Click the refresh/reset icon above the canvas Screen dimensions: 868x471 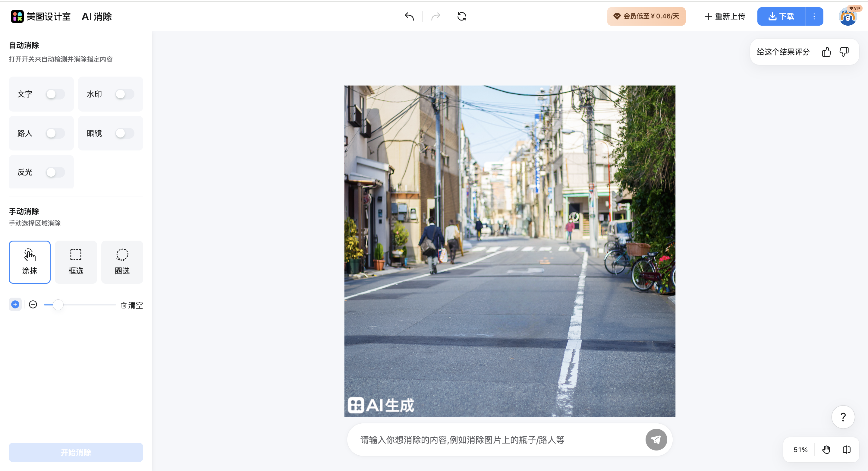462,16
